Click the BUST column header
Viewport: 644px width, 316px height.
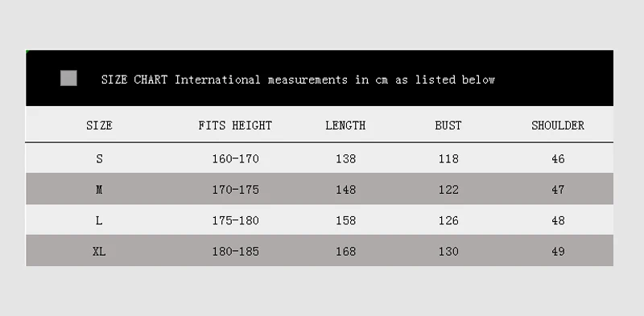point(448,125)
